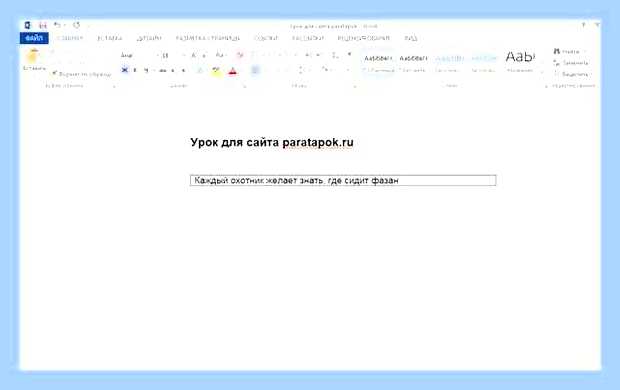The image size is (620, 390).
Task: Open the ФАЙЛ tab
Action: (x=34, y=38)
